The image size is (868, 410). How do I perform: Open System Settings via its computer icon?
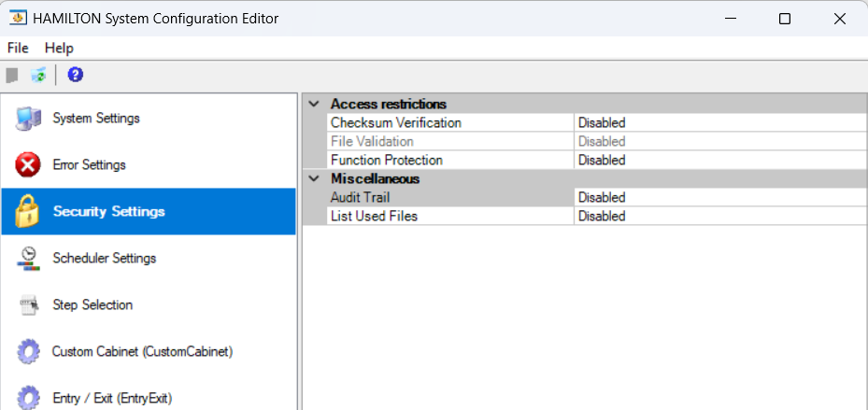28,119
